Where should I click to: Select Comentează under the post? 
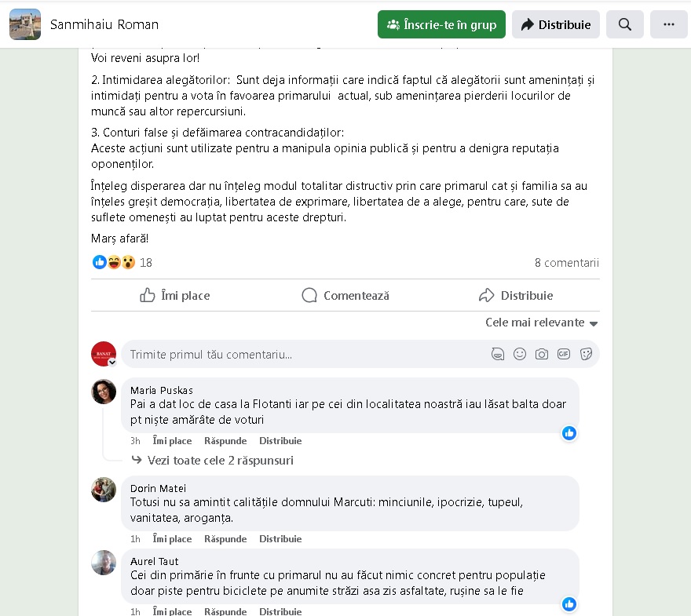click(x=345, y=296)
